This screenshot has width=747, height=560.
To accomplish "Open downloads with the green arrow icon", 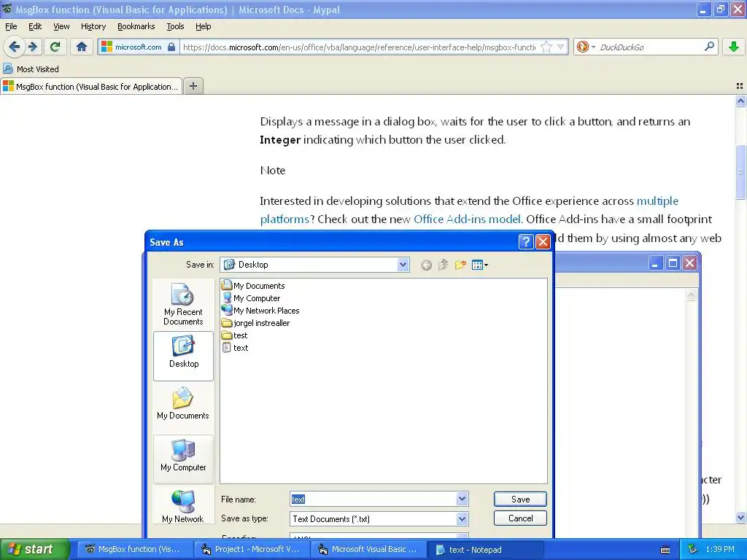I will coord(734,47).
